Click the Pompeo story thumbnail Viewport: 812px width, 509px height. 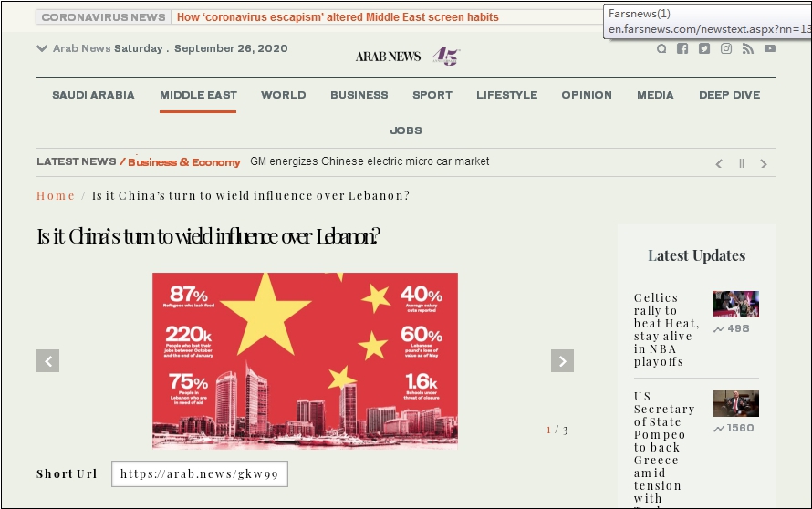(736, 403)
